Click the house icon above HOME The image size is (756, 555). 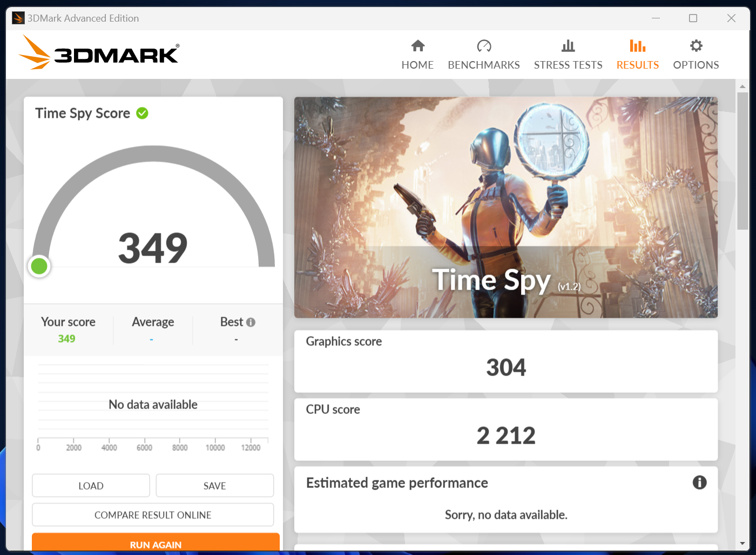pos(418,45)
